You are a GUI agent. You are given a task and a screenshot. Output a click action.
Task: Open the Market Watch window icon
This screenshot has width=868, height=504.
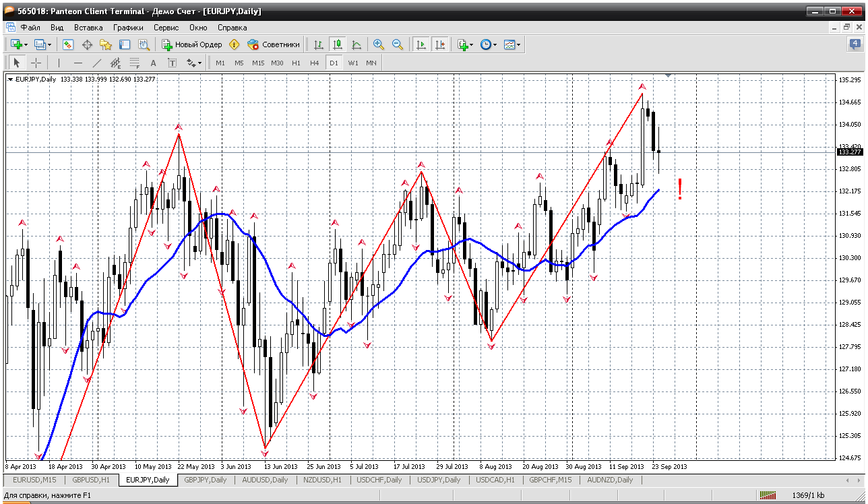coord(68,44)
